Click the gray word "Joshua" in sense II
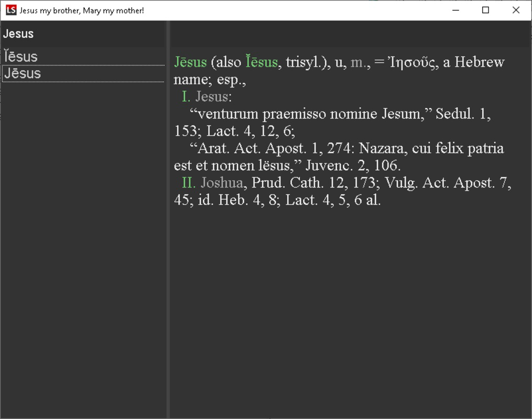This screenshot has width=532, height=419. pos(222,183)
